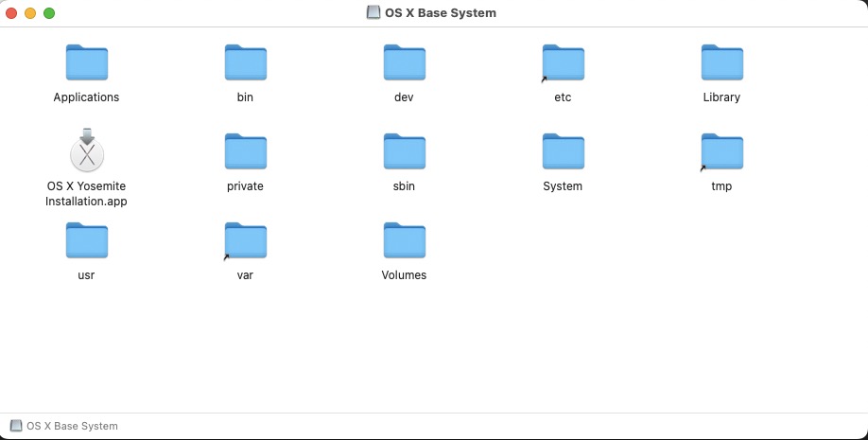The width and height of the screenshot is (868, 440).
Task: Close the window with the red button
Action: pyautogui.click(x=11, y=13)
